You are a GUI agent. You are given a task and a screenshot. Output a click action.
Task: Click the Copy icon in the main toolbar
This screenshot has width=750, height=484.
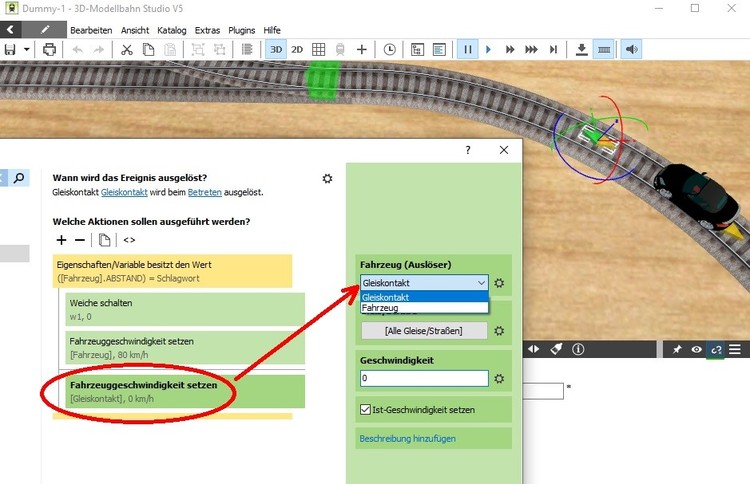[x=149, y=49]
